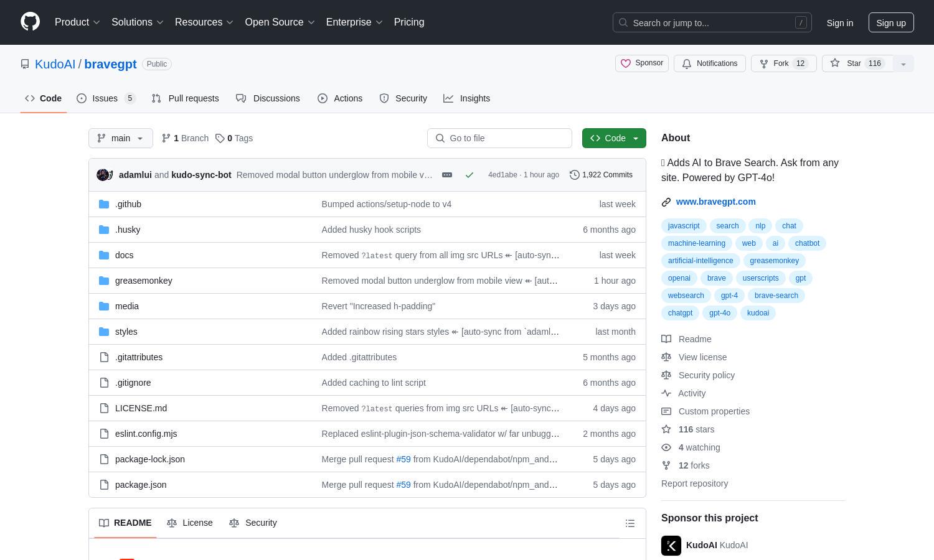Click the greasemonkey topic tag
The height and width of the screenshot is (560, 934).
774,261
